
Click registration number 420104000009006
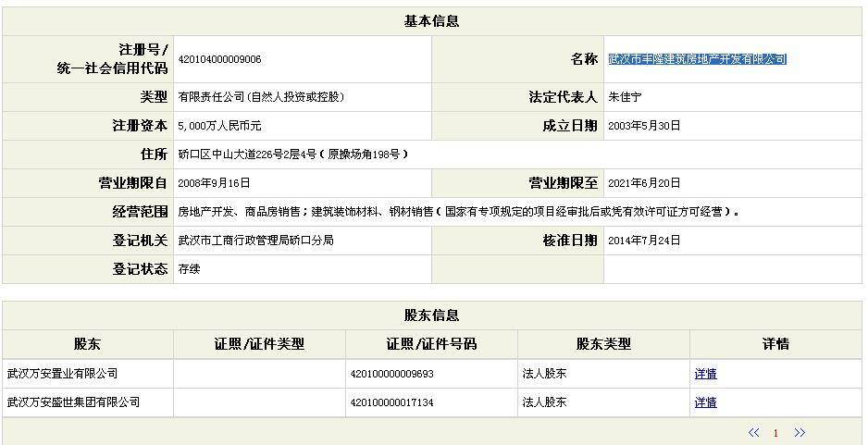click(219, 59)
